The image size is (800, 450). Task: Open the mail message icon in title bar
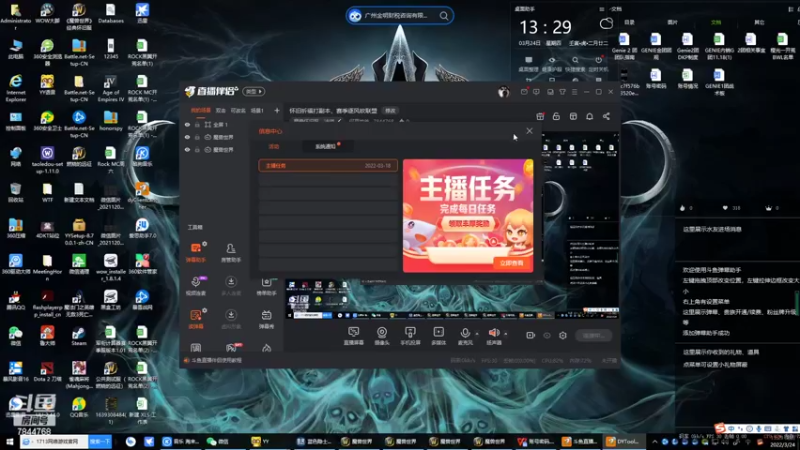524,92
